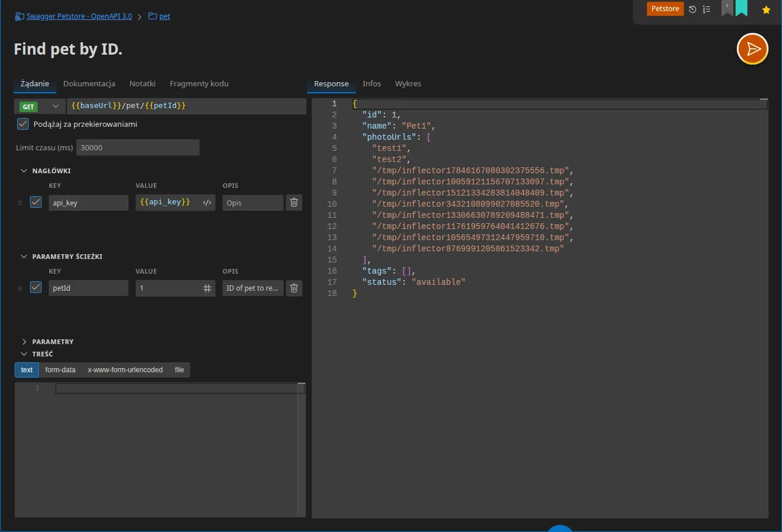Click the 'ID of pet to re...' description field
Screen dimensions: 782x532
253,288
